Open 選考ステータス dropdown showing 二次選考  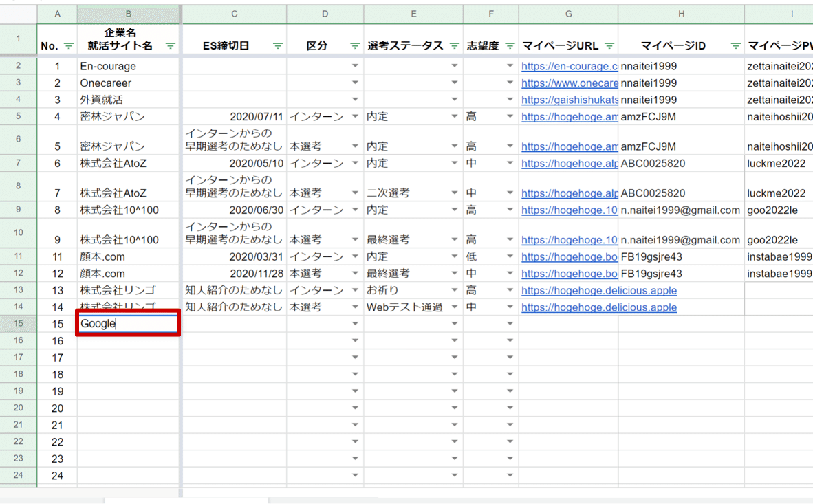[454, 193]
